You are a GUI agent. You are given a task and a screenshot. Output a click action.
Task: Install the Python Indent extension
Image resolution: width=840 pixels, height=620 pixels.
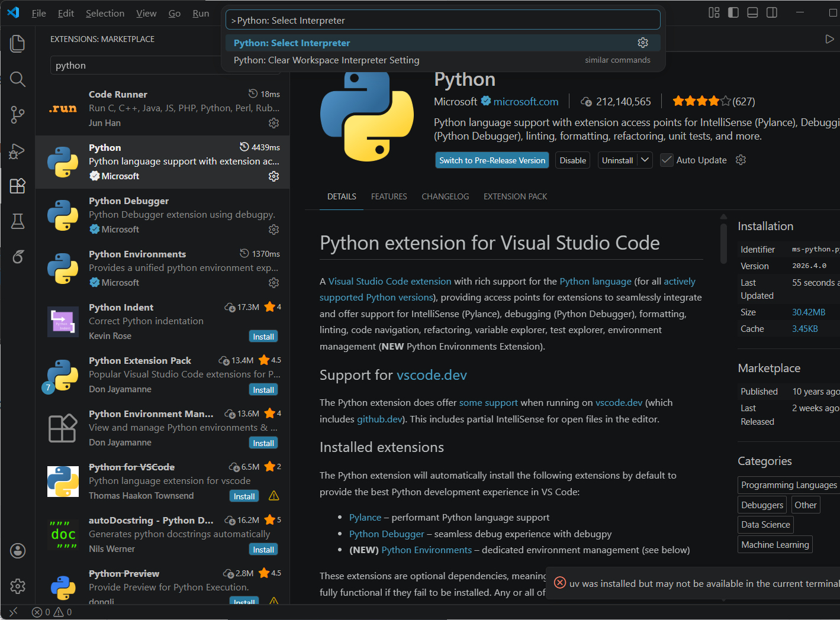tap(263, 337)
